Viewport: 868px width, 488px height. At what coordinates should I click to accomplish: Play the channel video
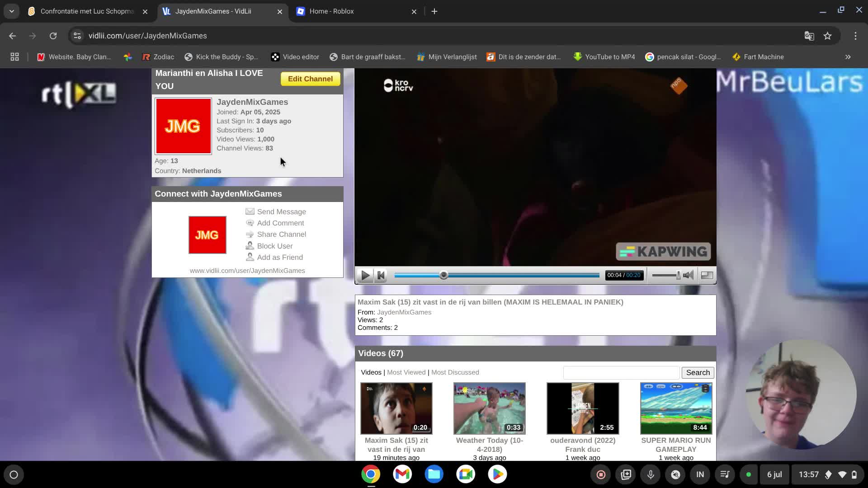point(365,275)
